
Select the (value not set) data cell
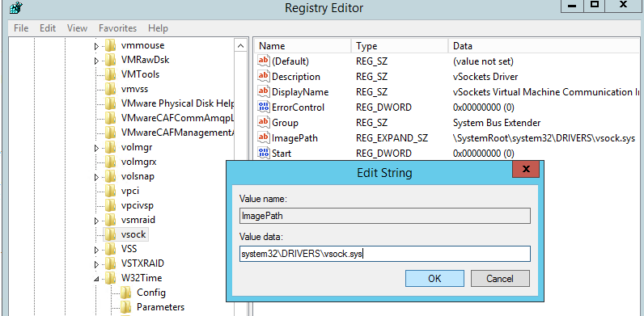pyautogui.click(x=483, y=61)
